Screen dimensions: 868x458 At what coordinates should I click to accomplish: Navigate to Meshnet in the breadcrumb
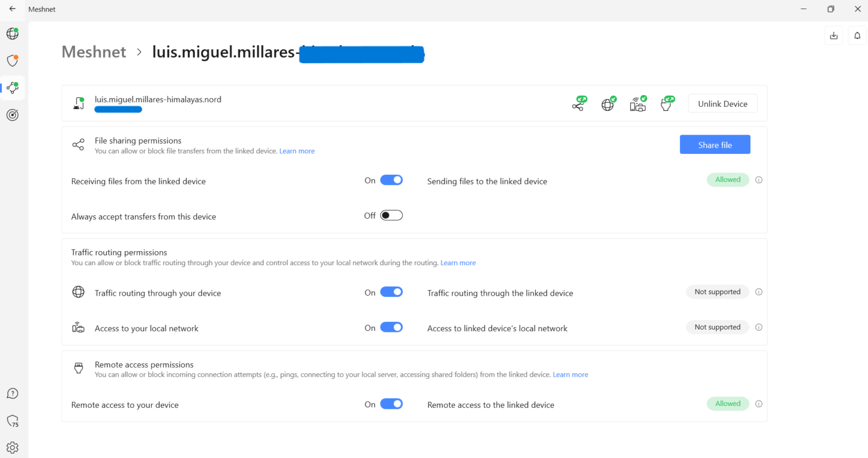click(x=94, y=51)
